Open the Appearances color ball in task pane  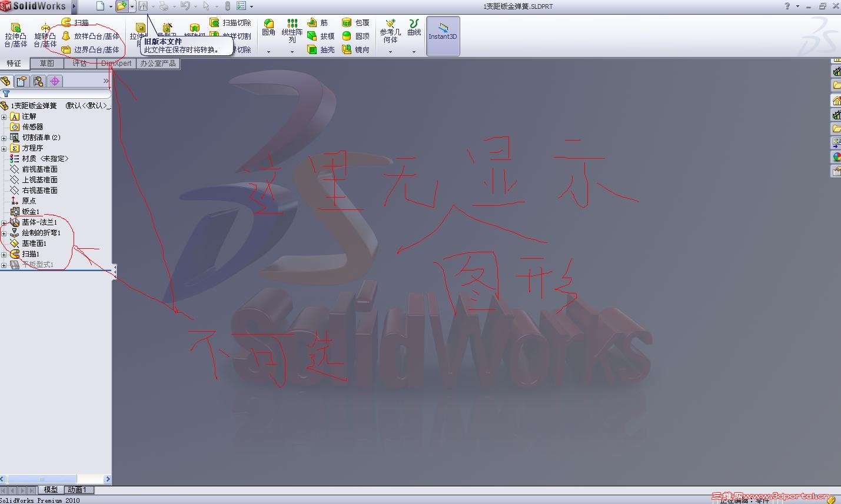(836, 157)
